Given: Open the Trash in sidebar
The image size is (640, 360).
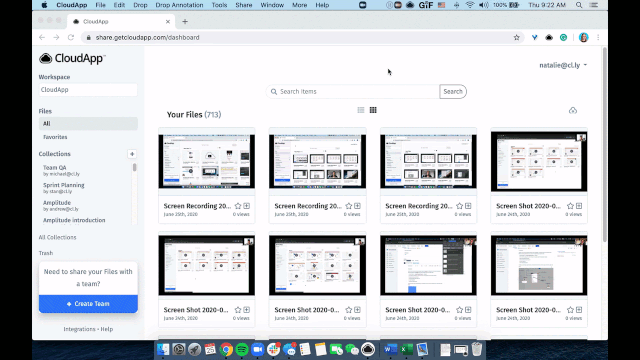Looking at the screenshot, I should coord(46,253).
